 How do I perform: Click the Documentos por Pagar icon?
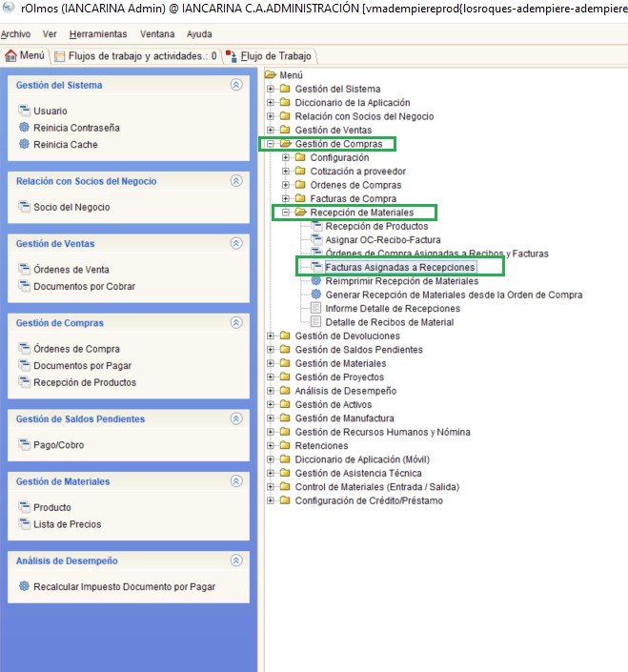(x=24, y=365)
